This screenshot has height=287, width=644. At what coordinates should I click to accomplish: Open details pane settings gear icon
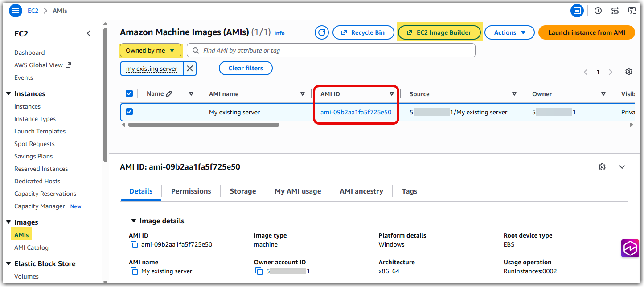click(602, 167)
